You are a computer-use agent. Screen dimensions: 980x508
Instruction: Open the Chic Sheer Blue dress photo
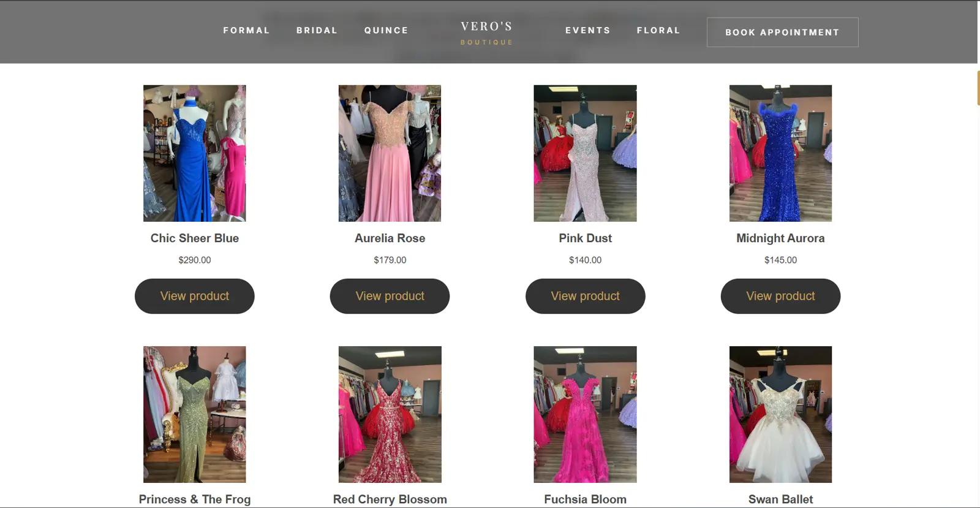point(195,153)
